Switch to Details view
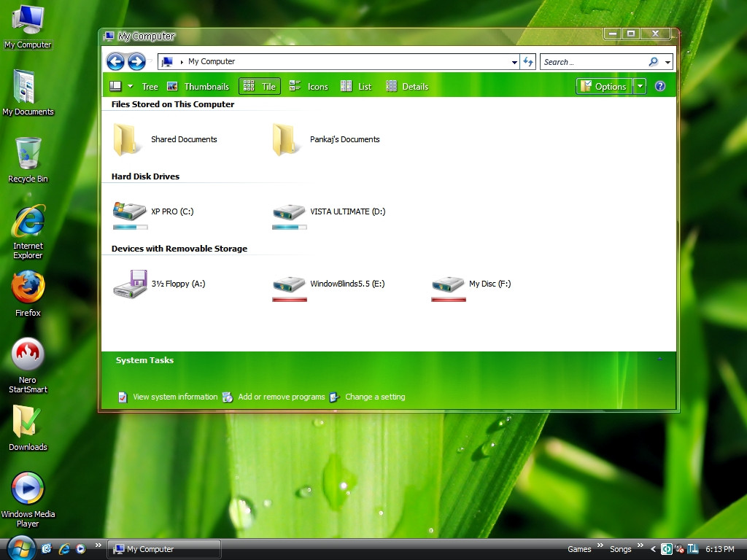Screen dimensions: 747x560 pyautogui.click(x=407, y=86)
